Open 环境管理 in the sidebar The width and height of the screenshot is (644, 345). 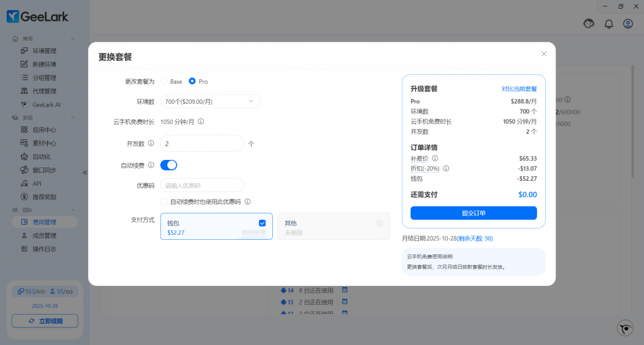tap(44, 51)
